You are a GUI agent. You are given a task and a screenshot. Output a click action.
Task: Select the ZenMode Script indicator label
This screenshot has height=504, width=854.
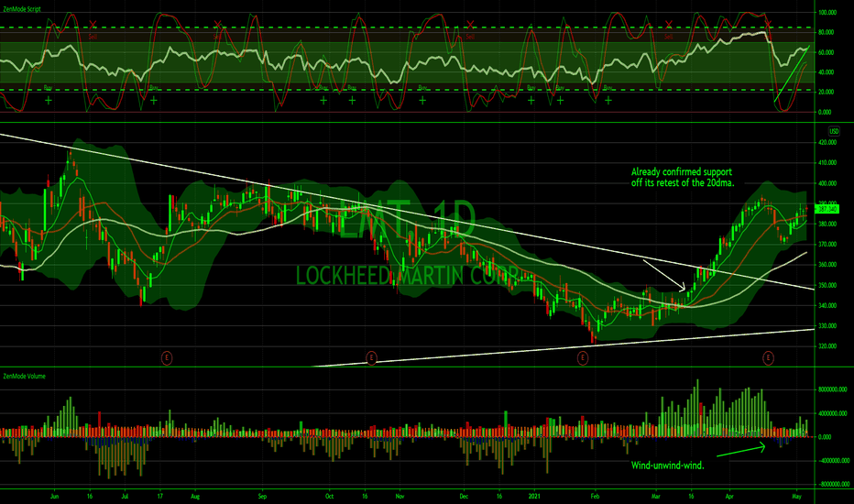[22, 9]
